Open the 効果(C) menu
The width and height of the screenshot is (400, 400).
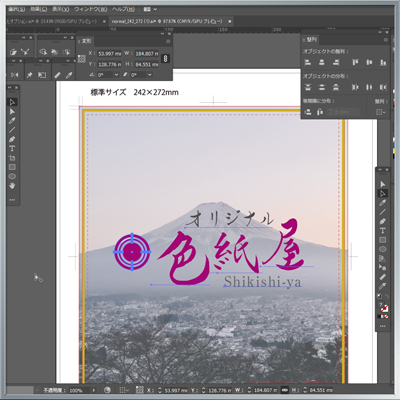[x=38, y=9]
